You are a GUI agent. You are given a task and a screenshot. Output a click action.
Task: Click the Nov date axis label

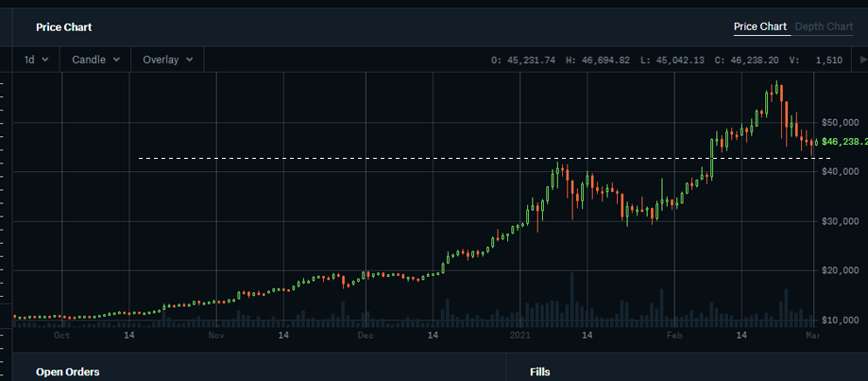click(x=216, y=335)
